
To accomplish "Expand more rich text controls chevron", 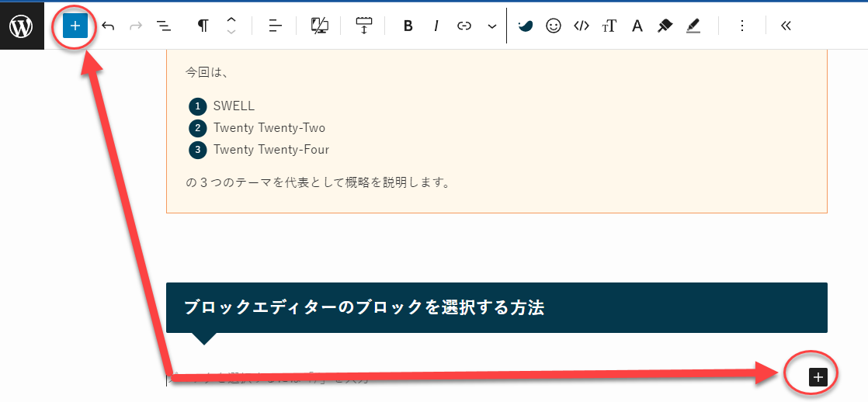I will point(492,26).
